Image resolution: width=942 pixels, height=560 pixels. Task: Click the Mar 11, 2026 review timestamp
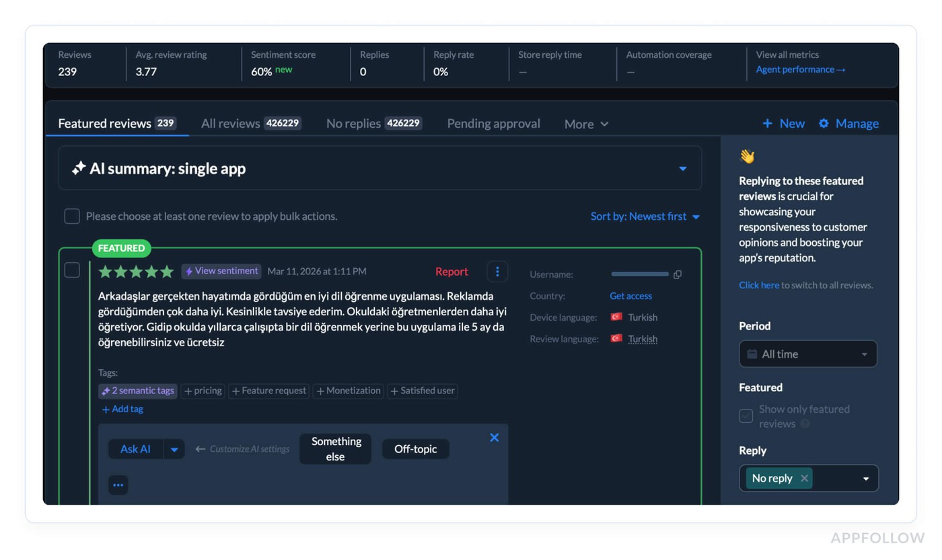pyautogui.click(x=317, y=272)
